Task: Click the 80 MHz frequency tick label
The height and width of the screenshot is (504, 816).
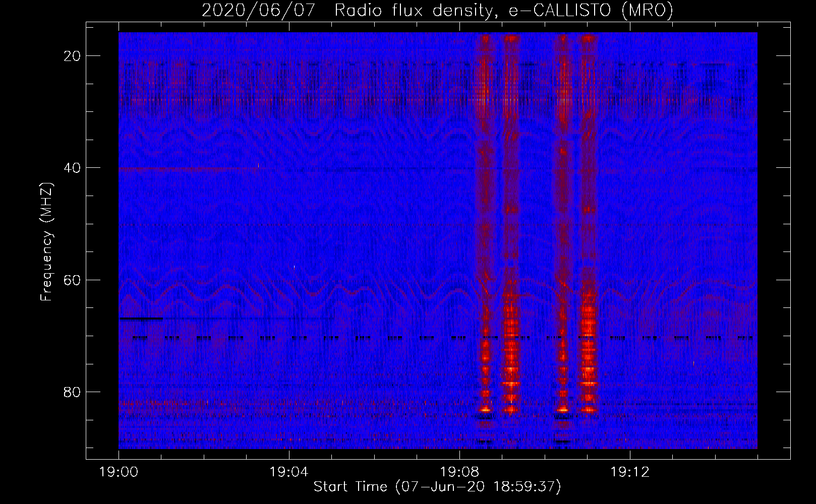Action: [x=73, y=392]
